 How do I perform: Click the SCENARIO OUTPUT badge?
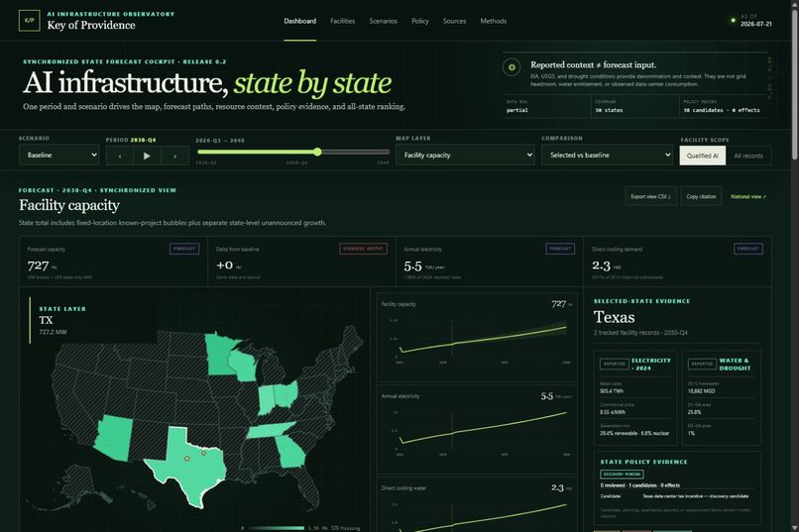click(364, 249)
